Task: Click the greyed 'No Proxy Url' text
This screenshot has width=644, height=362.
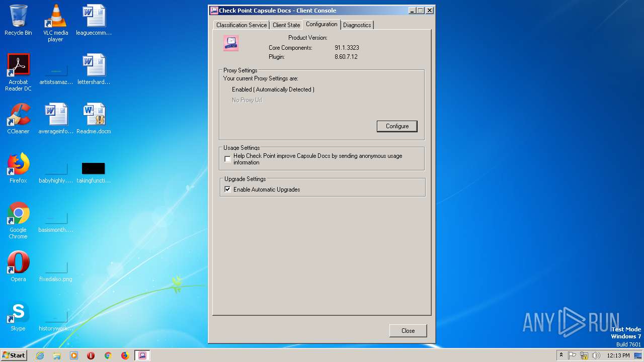Action: tap(247, 100)
